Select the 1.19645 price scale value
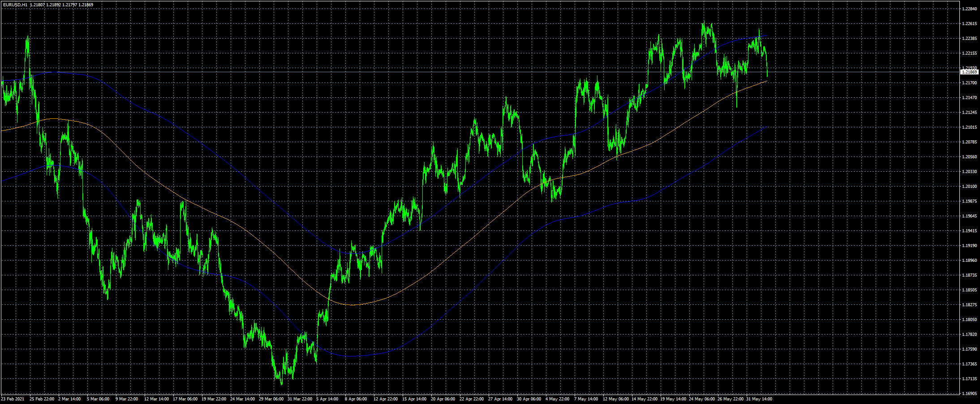The height and width of the screenshot is (404, 980). pyautogui.click(x=969, y=216)
